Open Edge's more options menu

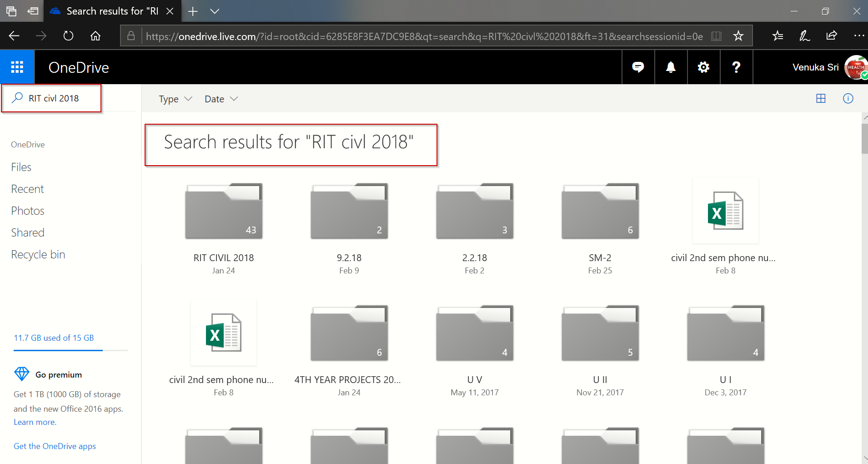tap(859, 35)
